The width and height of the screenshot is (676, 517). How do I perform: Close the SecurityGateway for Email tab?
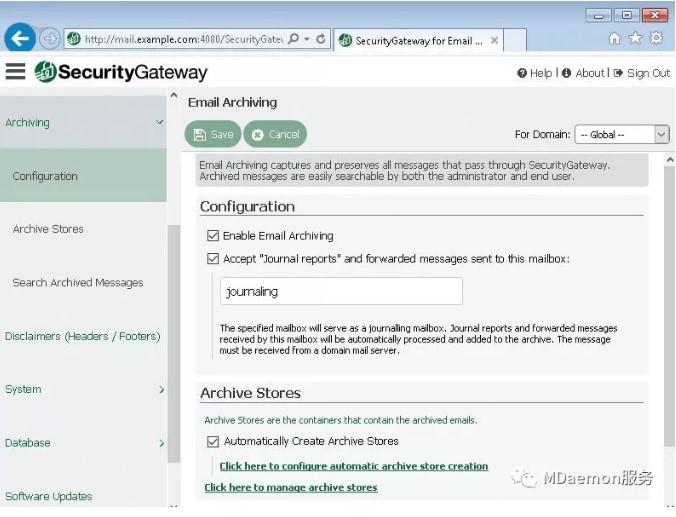point(494,40)
